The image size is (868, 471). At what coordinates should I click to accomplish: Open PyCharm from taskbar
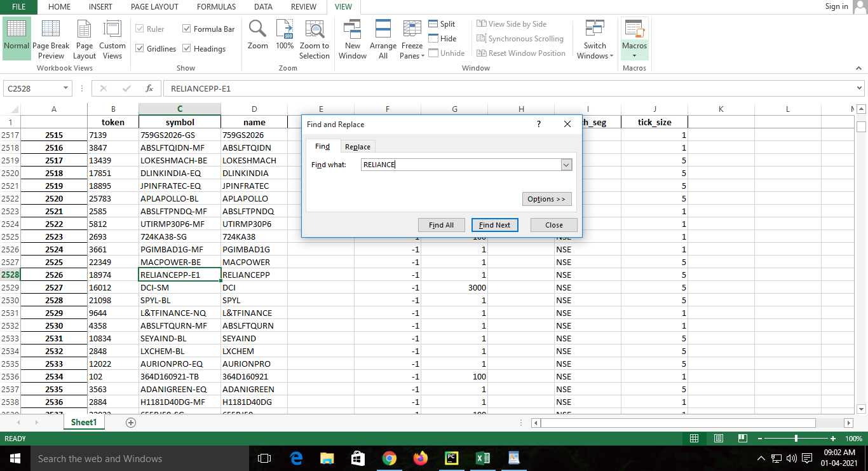[451, 458]
